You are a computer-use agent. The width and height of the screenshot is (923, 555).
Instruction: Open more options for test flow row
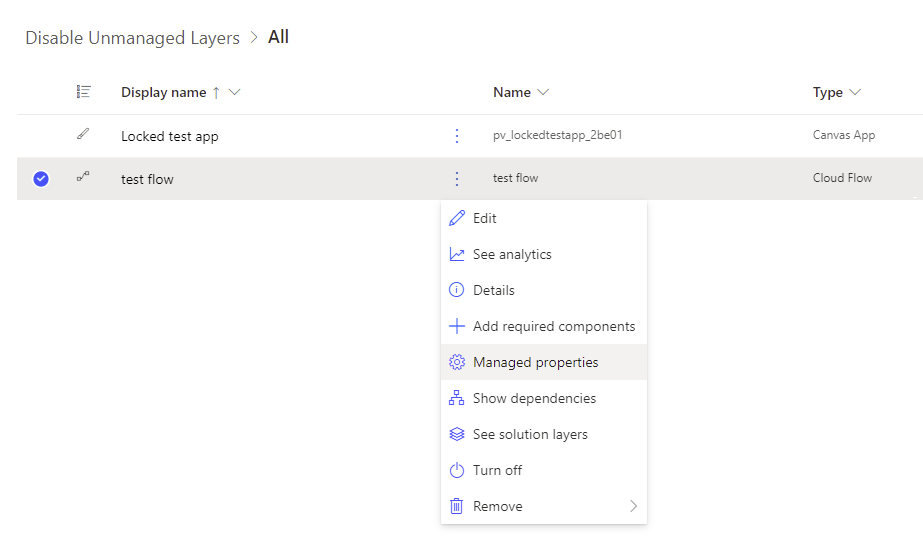[457, 179]
